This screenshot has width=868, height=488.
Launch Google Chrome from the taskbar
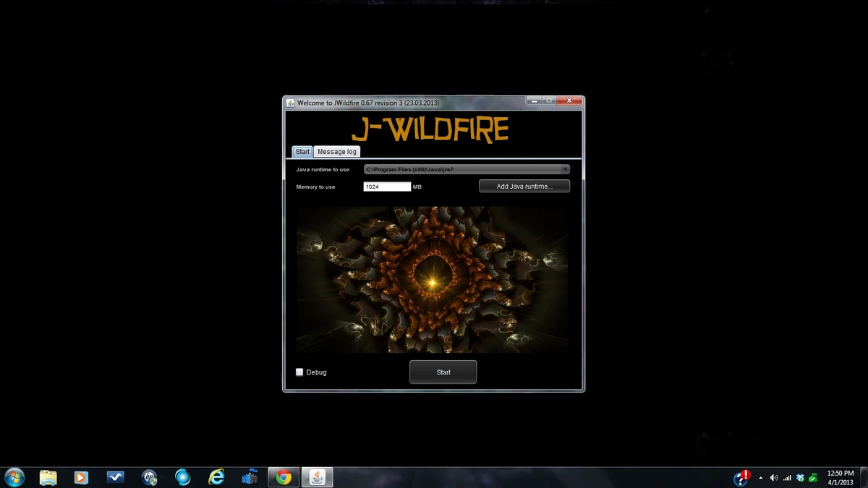pyautogui.click(x=283, y=477)
